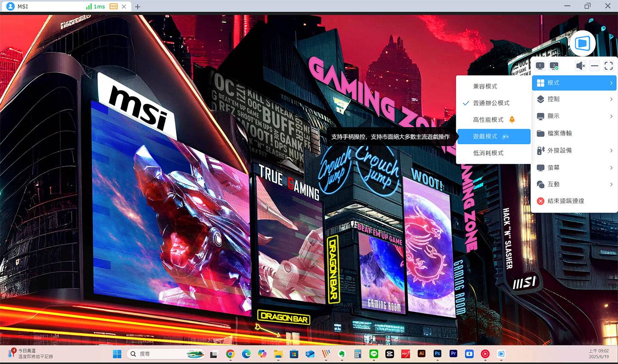Launch Google Chrome from the taskbar
Viewport: 618px width, 364px height.
click(x=230, y=354)
